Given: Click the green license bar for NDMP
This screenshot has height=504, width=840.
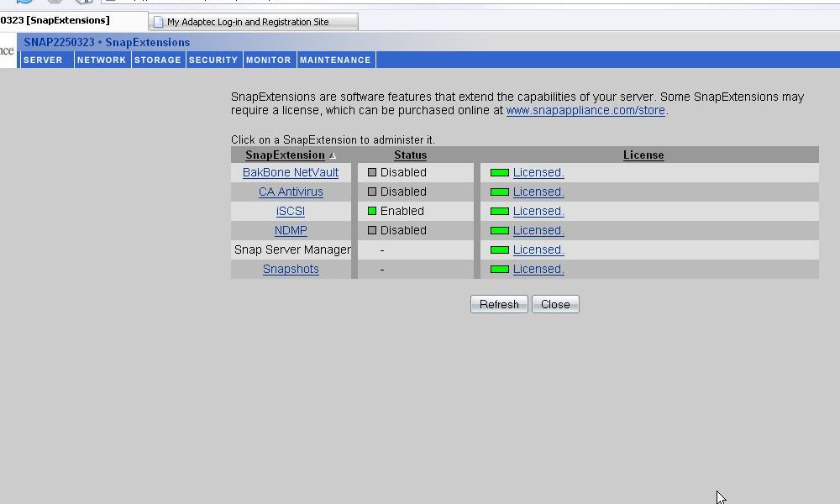Looking at the screenshot, I should pyautogui.click(x=500, y=230).
